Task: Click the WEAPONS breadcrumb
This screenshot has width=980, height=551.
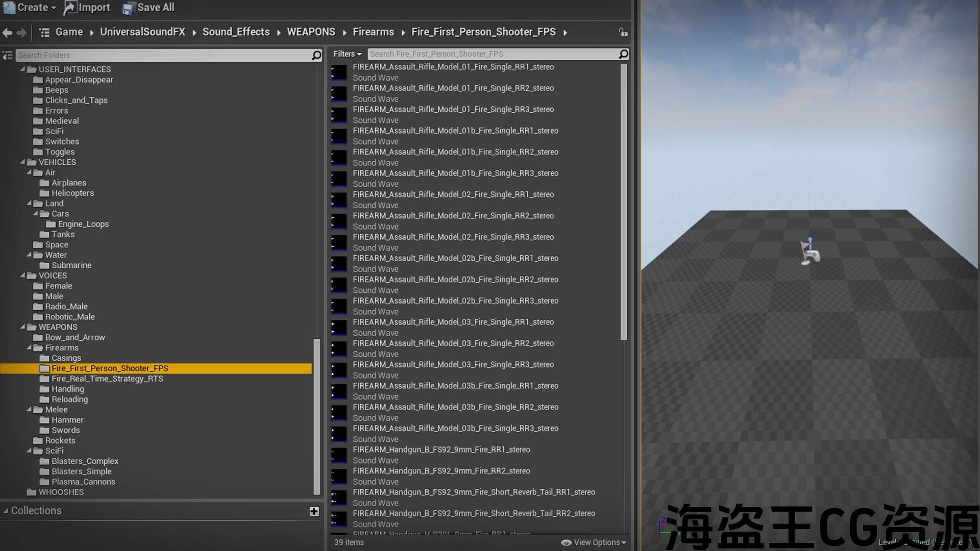Action: (x=311, y=32)
